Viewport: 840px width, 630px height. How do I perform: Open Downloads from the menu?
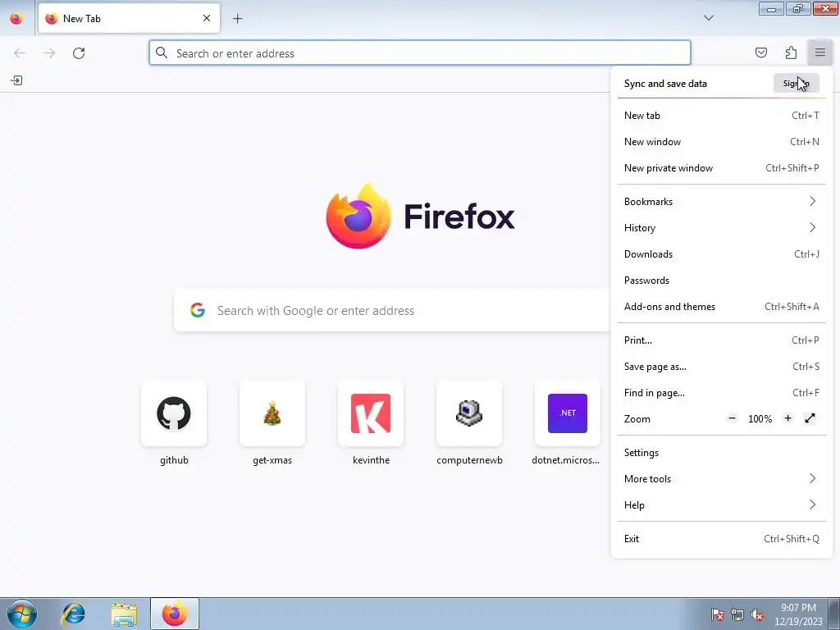(721, 254)
